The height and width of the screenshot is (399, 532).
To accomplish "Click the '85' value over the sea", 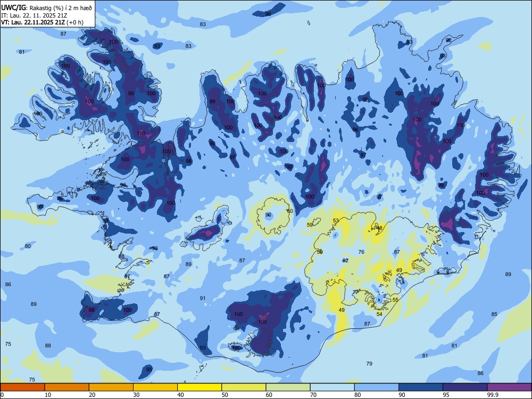I will pyautogui.click(x=494, y=314).
